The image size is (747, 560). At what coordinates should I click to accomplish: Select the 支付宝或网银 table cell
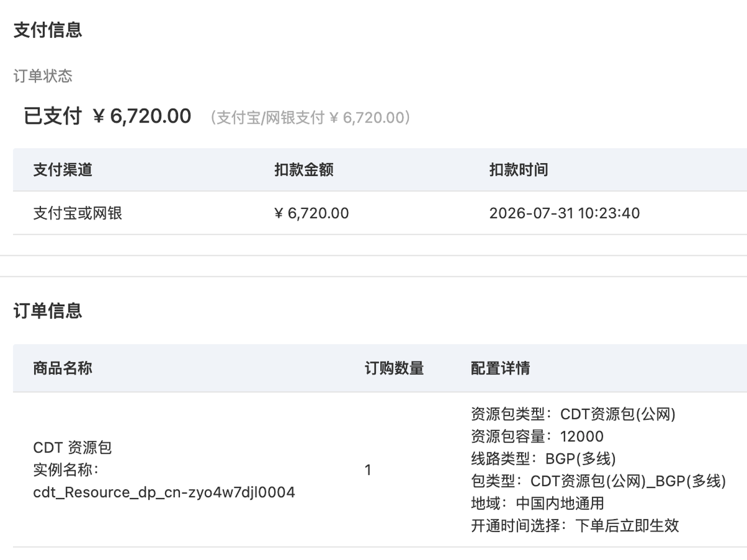[78, 213]
